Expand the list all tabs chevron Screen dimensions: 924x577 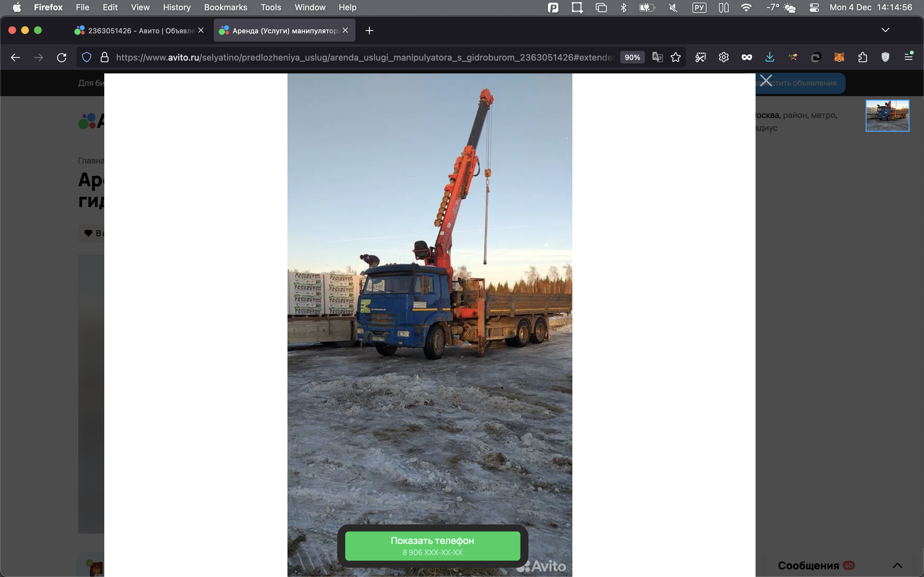[x=885, y=30]
